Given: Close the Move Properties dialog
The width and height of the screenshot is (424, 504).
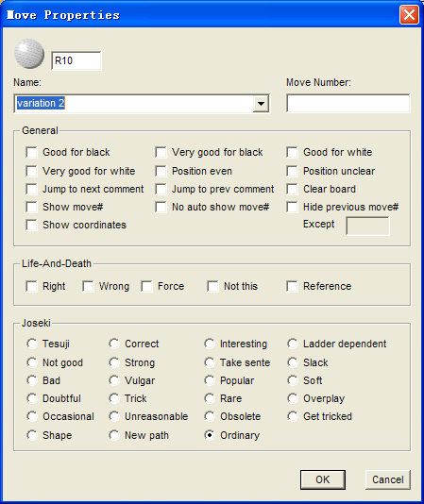Looking at the screenshot, I should 409,15.
